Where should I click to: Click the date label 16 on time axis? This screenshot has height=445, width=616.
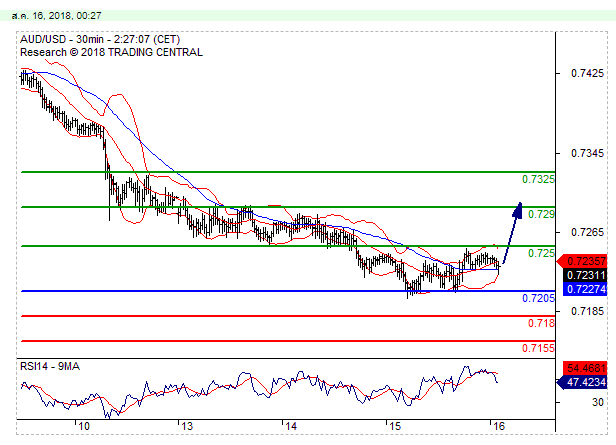click(499, 426)
